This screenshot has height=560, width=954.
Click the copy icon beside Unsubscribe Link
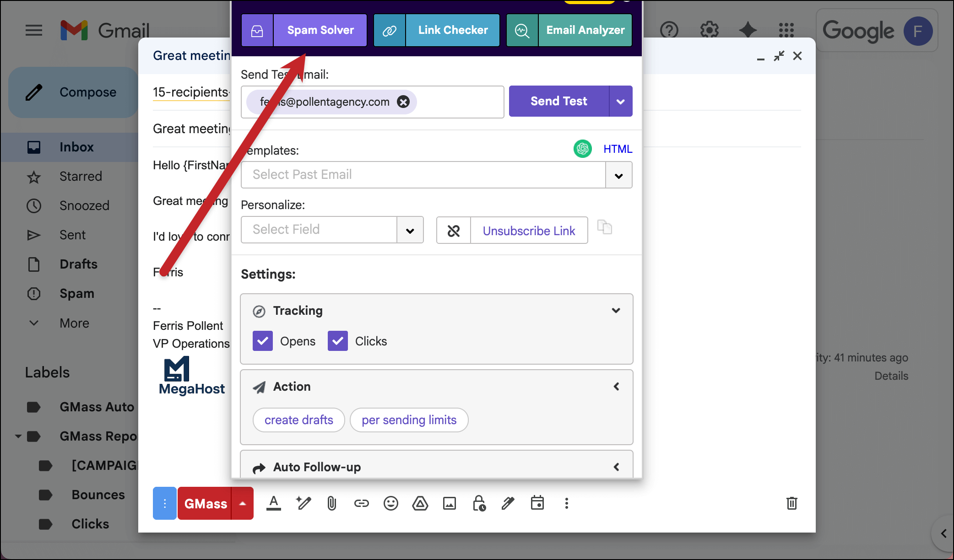click(605, 227)
